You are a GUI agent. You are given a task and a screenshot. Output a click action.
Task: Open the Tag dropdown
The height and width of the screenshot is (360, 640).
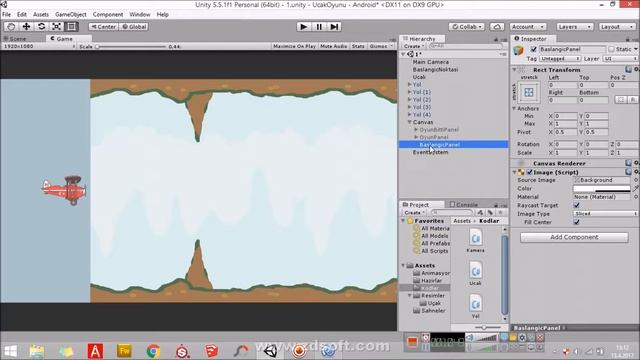pyautogui.click(x=560, y=59)
